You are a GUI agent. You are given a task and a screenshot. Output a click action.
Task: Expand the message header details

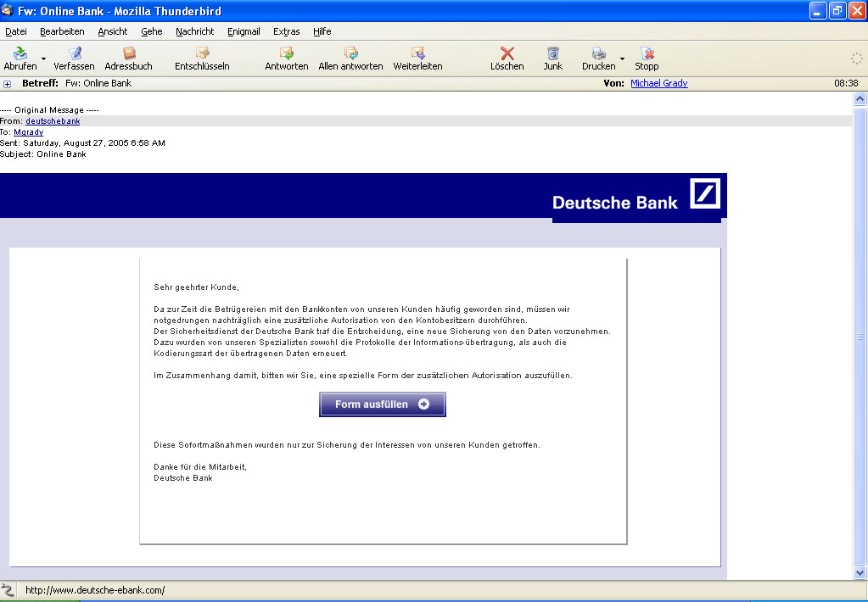7,84
